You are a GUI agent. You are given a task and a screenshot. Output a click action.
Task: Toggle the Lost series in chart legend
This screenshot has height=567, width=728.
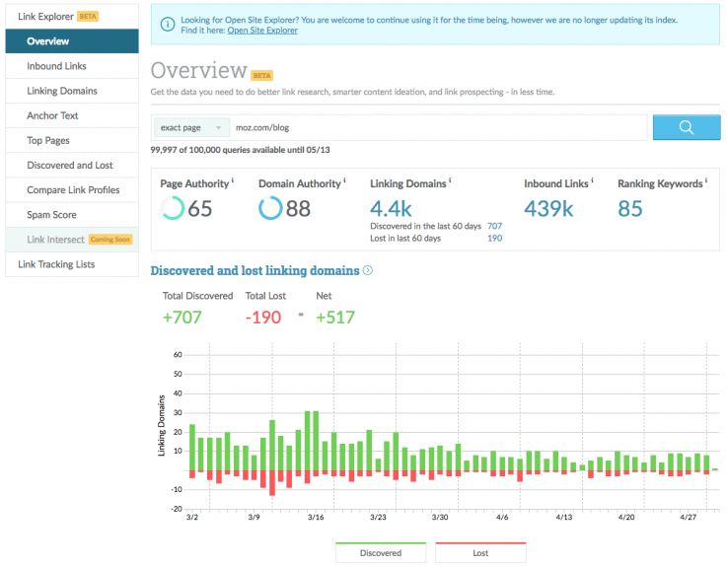pyautogui.click(x=480, y=552)
